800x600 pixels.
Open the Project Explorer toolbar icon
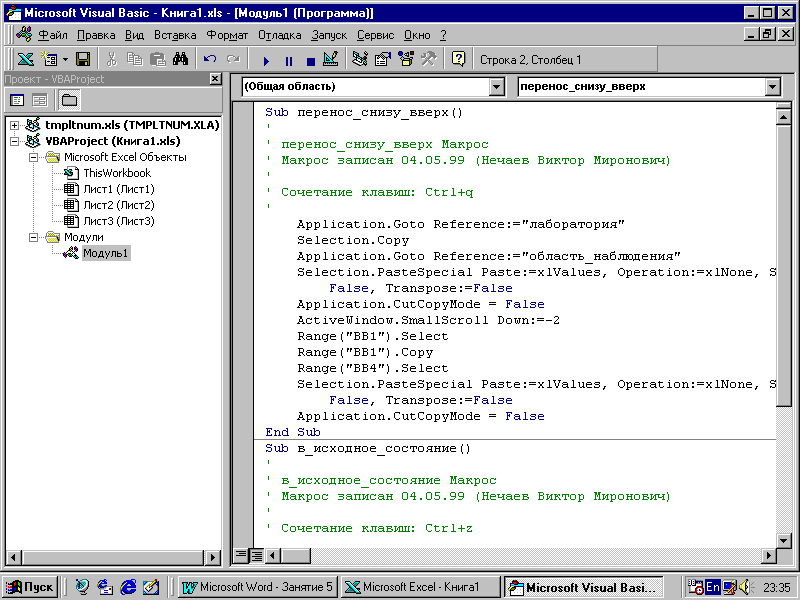pos(360,59)
